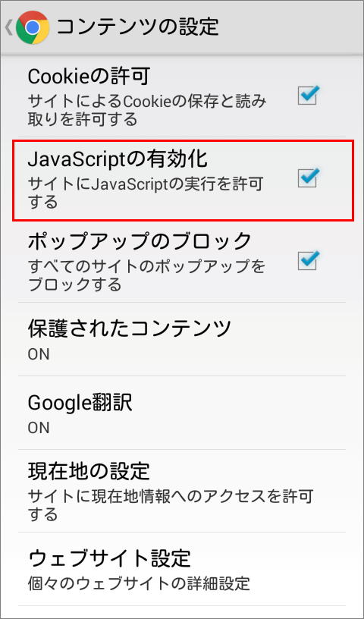Select the Cookieの許可 title text
The image size is (364, 619).
pyautogui.click(x=89, y=77)
